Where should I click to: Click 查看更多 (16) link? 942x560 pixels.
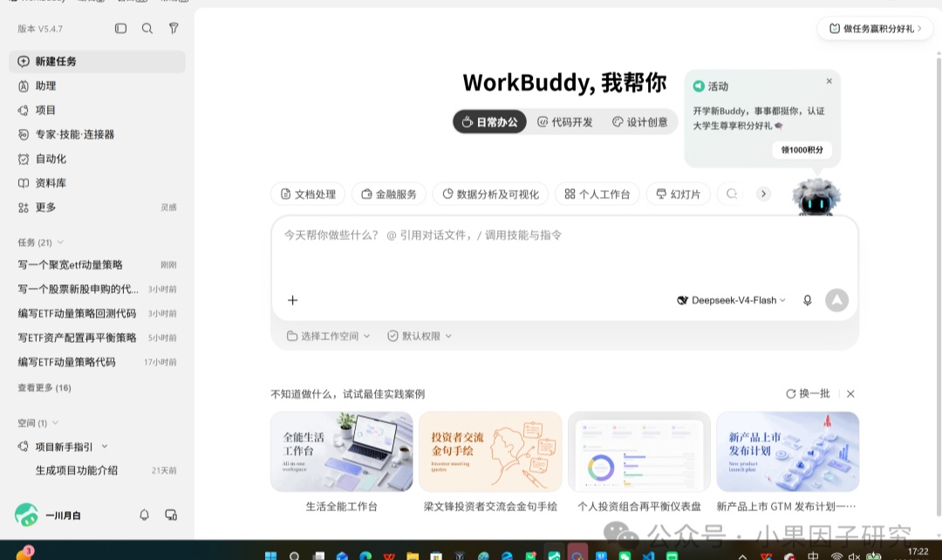coord(44,387)
